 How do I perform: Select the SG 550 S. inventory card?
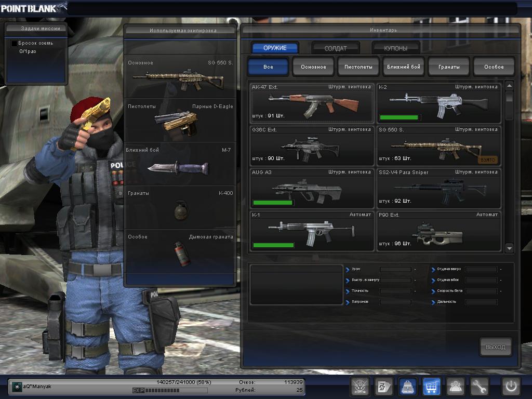[x=438, y=146]
